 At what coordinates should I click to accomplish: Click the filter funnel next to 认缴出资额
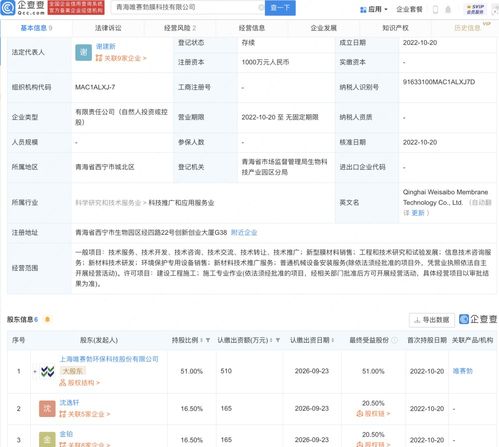click(x=278, y=340)
